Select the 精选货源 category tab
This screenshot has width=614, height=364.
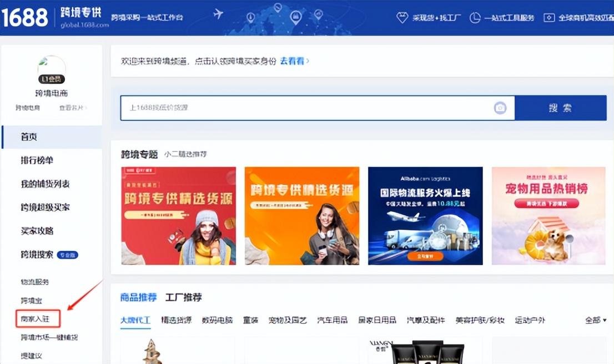coord(177,320)
